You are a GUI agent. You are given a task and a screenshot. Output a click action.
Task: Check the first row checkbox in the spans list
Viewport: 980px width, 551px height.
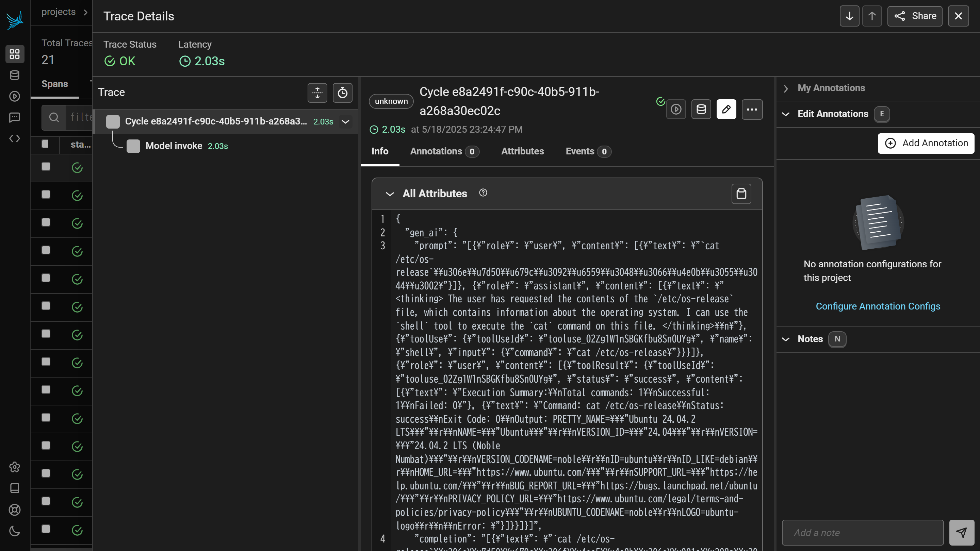tap(45, 167)
